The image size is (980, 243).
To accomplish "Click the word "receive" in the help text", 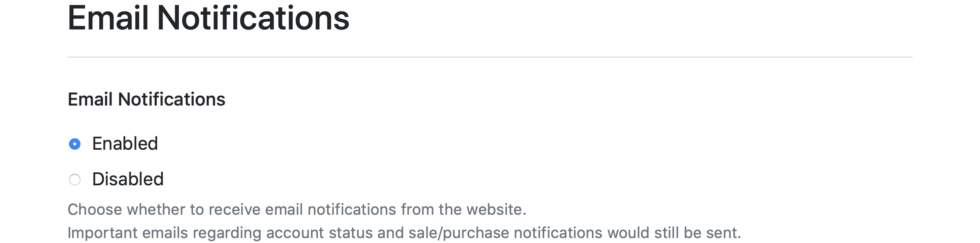I will pyautogui.click(x=234, y=209).
